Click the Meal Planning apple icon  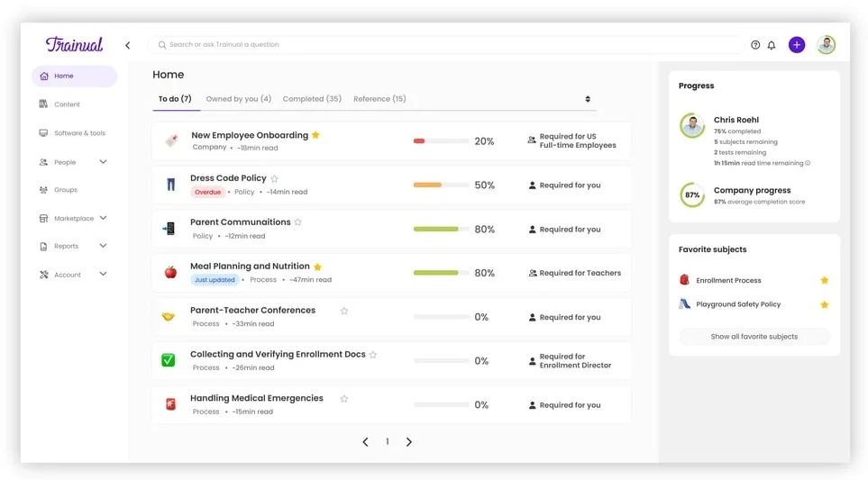tap(170, 272)
